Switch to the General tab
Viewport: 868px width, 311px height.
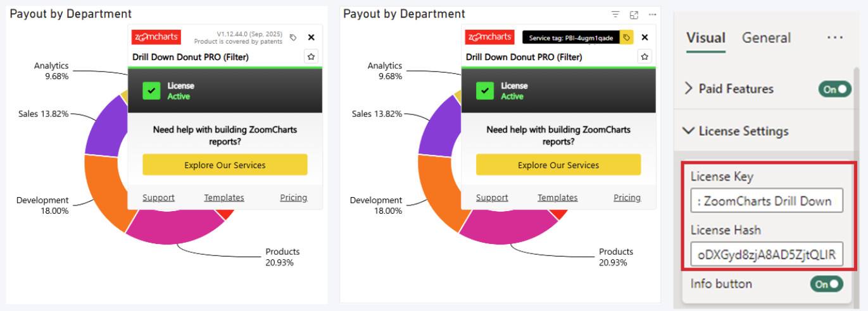(766, 38)
